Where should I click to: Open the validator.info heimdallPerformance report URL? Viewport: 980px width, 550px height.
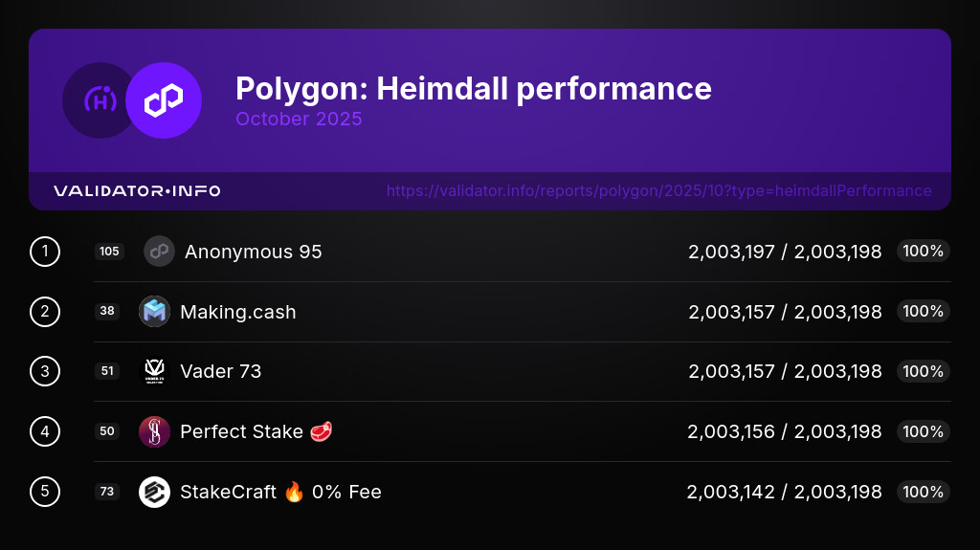658,191
